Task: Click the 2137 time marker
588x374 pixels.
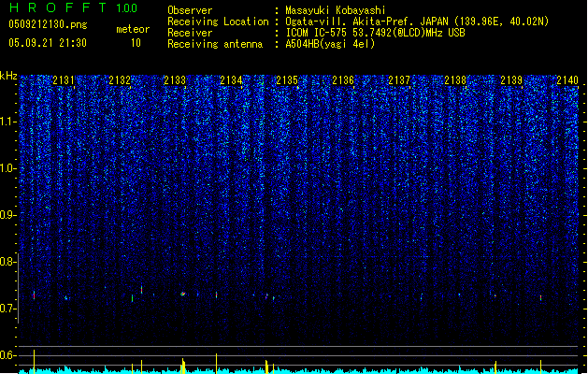Action: [399, 80]
